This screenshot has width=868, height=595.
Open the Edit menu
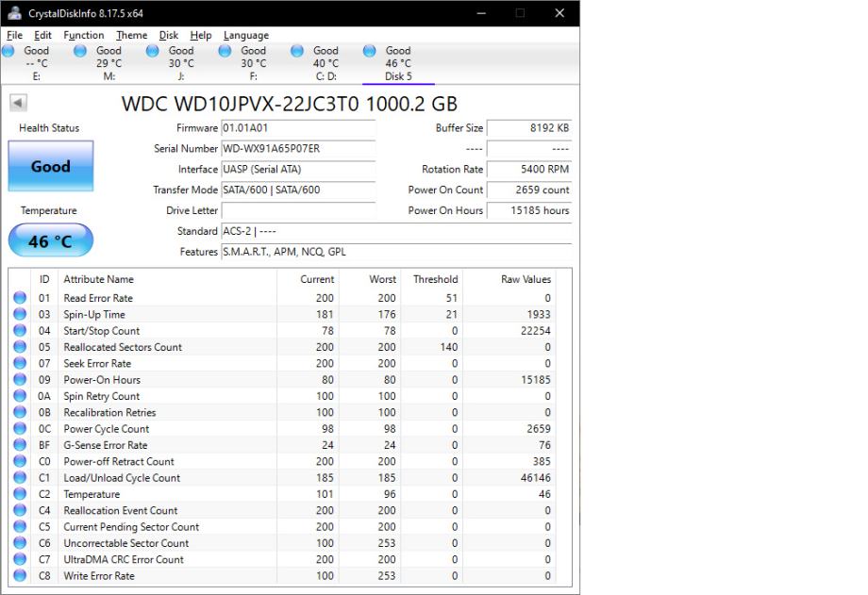pos(42,35)
